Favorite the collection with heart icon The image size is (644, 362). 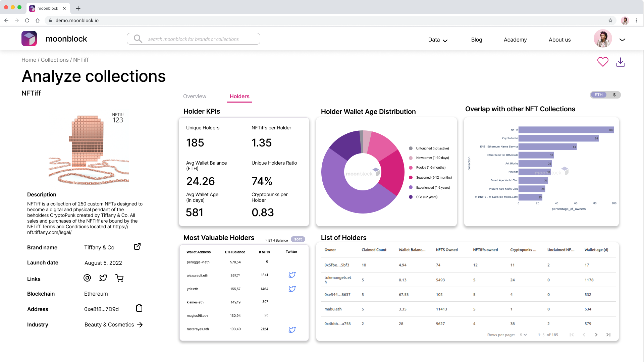pos(603,62)
